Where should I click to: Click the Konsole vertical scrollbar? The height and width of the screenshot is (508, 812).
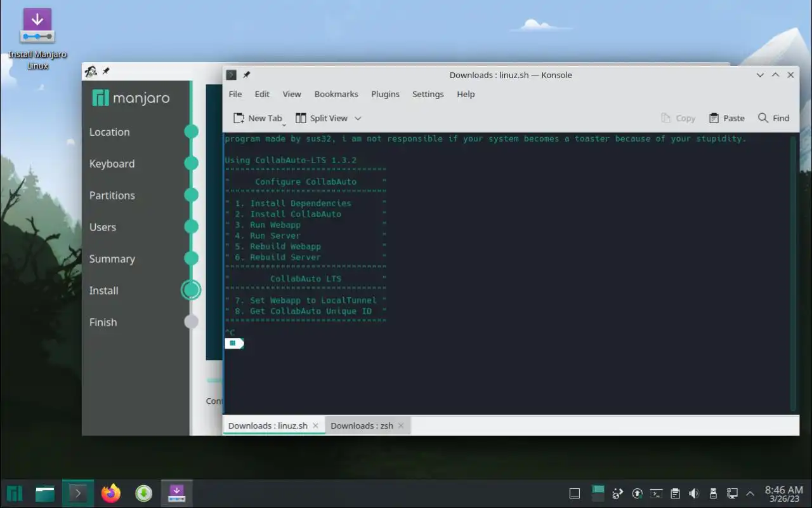(793, 273)
